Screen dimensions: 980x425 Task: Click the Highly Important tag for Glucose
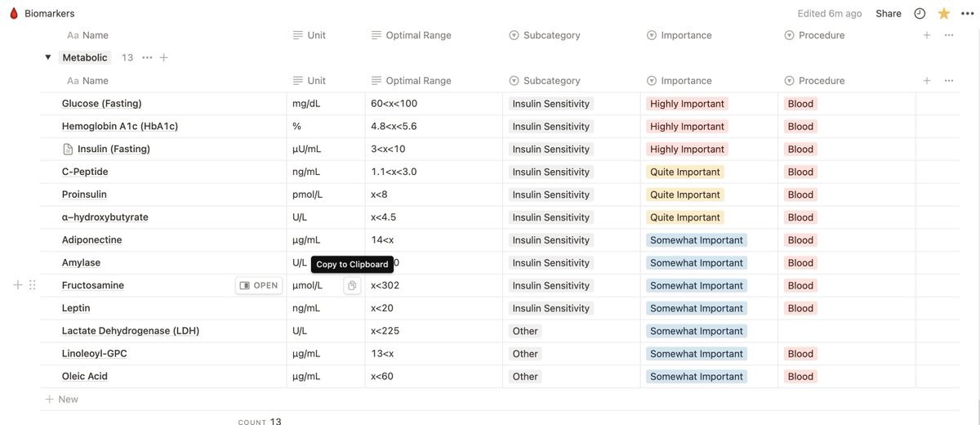pos(687,104)
